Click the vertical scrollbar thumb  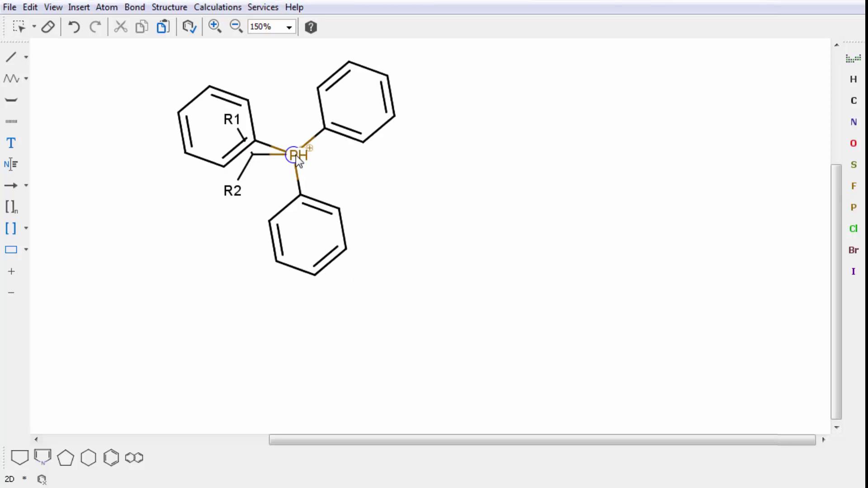[x=836, y=292]
